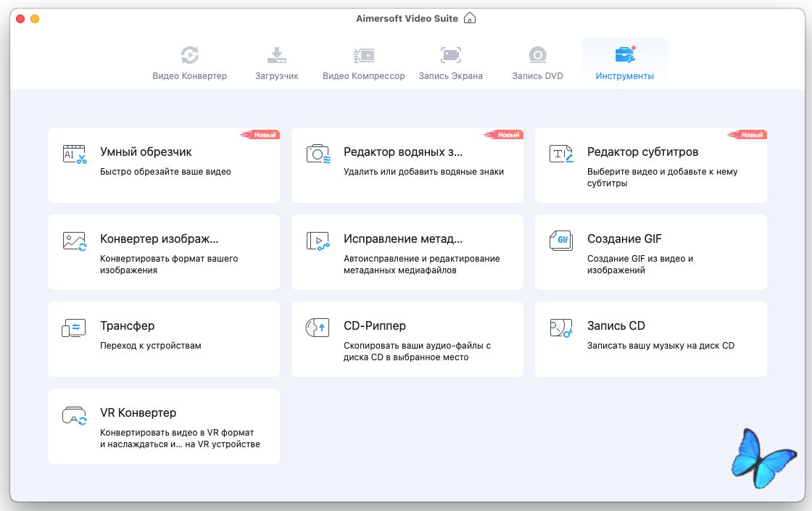The height and width of the screenshot is (511, 812).
Task: Click the GIF maker icon
Action: pyautogui.click(x=561, y=241)
